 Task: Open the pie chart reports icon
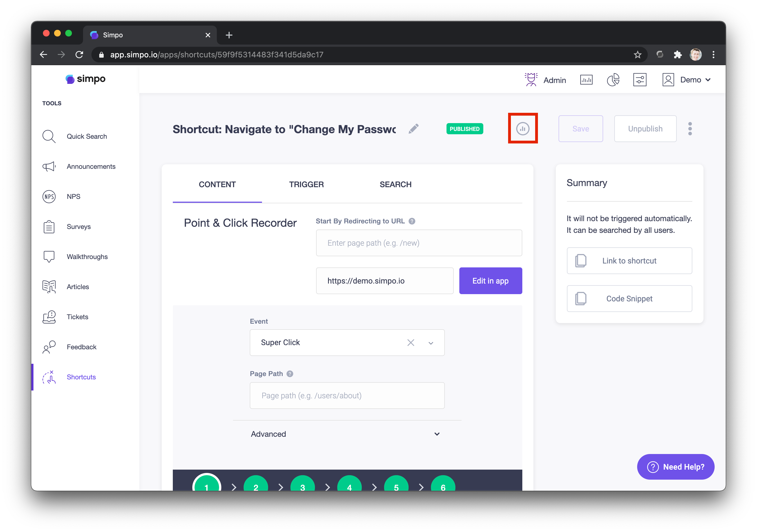(x=613, y=80)
